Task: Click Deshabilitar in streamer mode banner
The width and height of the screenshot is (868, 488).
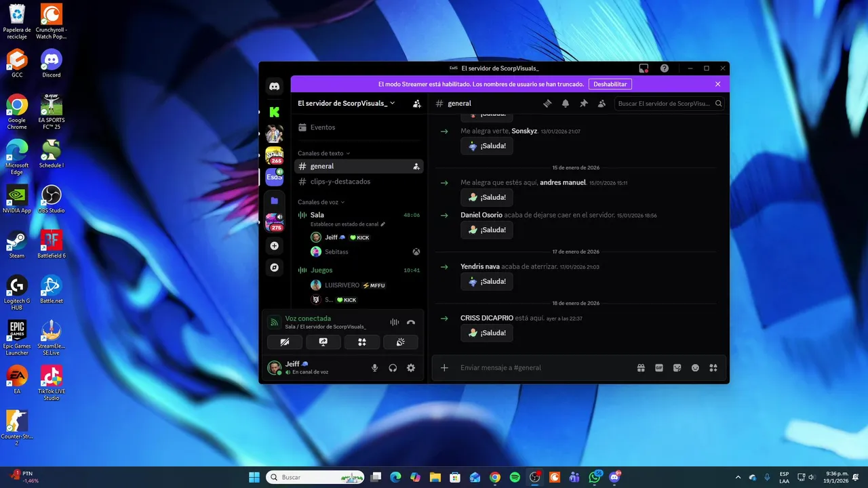Action: (610, 84)
